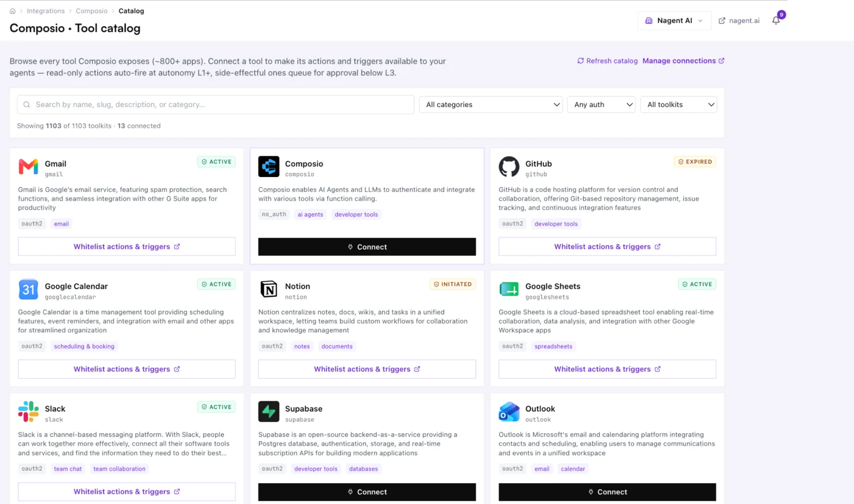This screenshot has height=504, width=854.
Task: Click Refresh catalog
Action: pos(607,61)
